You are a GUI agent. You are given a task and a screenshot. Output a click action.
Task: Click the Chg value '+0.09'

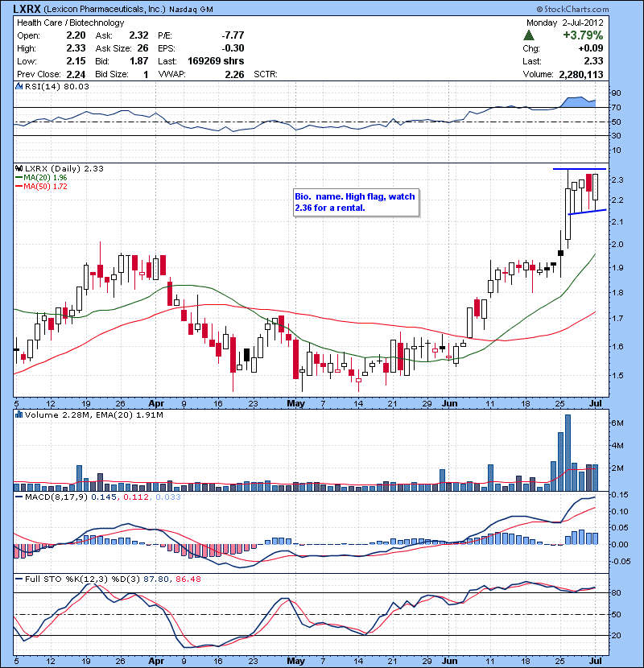pos(591,48)
